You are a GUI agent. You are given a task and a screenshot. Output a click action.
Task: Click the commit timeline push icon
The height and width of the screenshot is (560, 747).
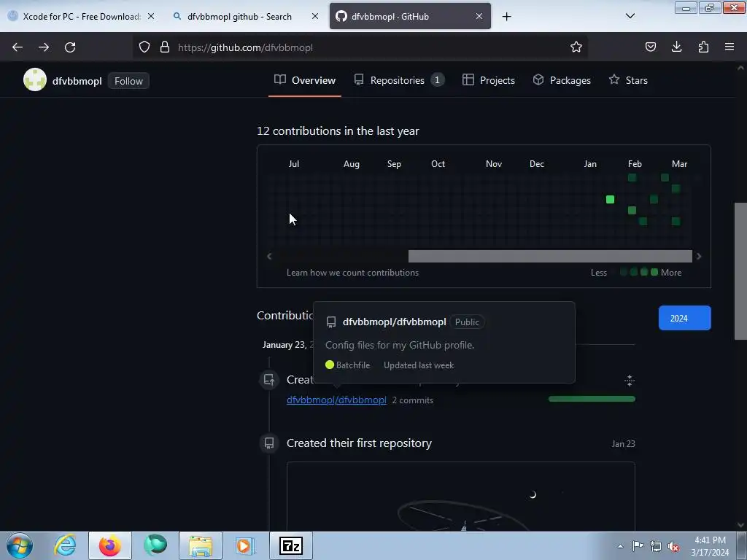tap(269, 379)
